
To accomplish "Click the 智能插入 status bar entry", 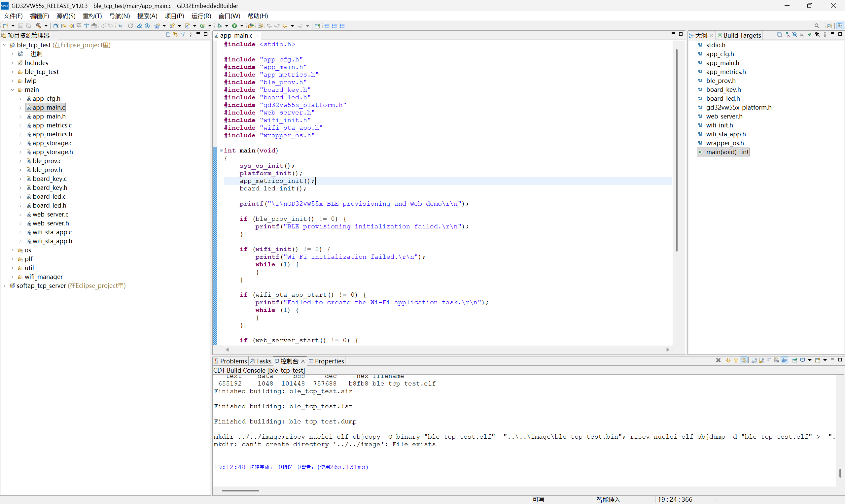I will 608,499.
